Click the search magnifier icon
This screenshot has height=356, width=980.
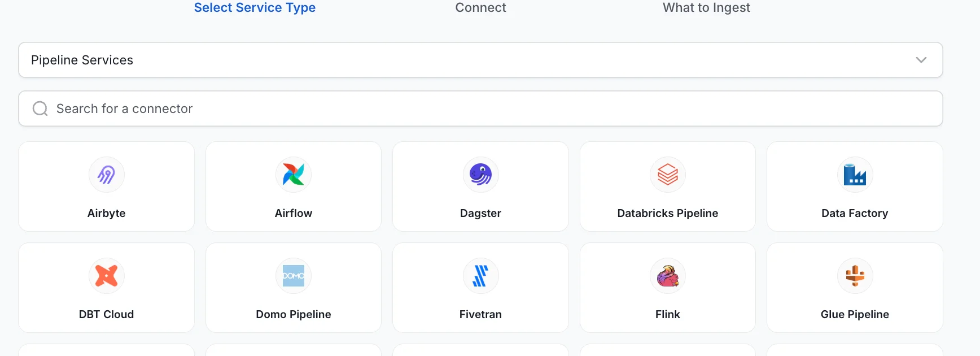40,108
